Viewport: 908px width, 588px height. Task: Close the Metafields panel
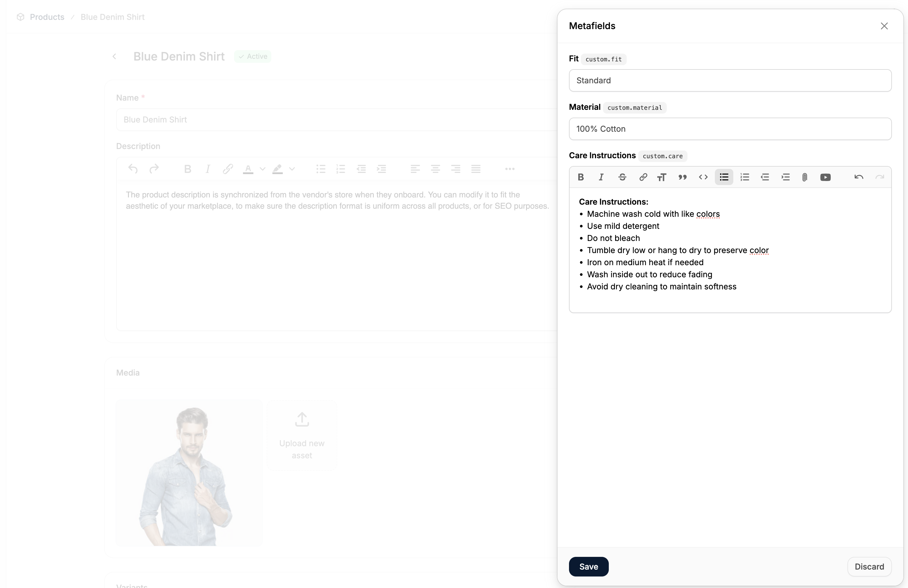[x=884, y=26]
